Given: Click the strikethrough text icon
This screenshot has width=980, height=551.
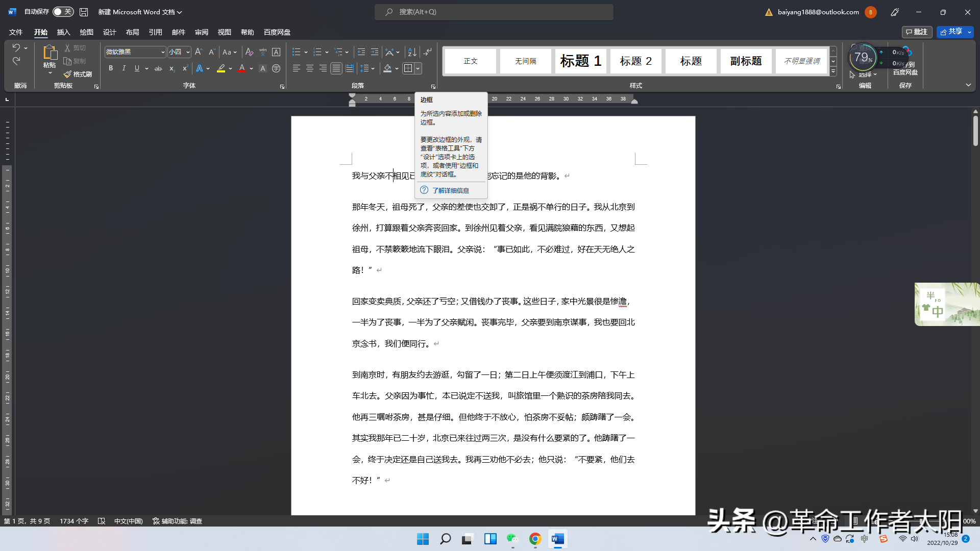Looking at the screenshot, I should (158, 68).
